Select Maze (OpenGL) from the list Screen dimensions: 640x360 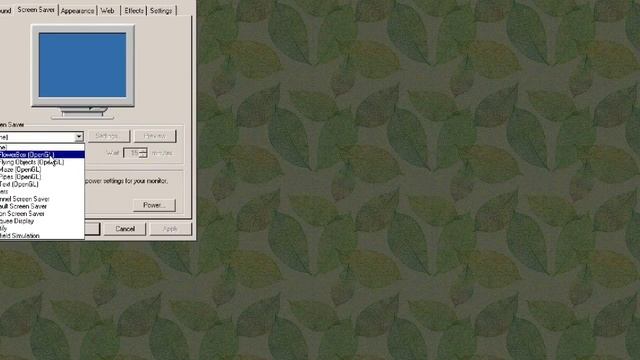42,169
